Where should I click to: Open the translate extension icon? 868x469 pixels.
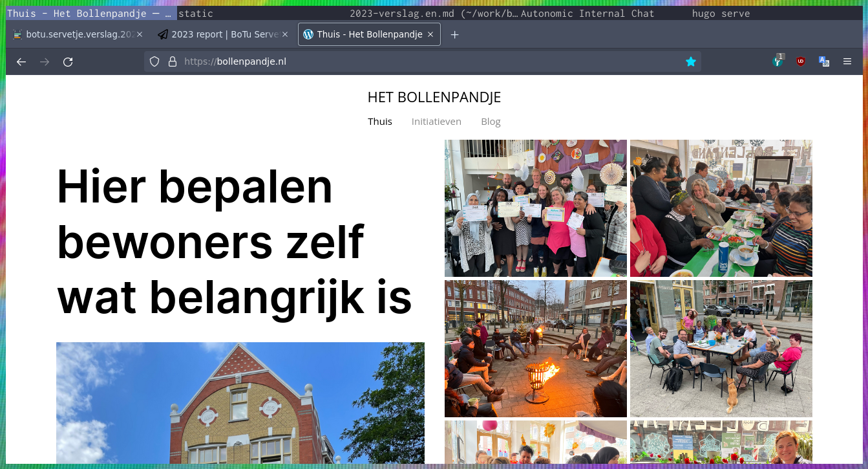(824, 62)
